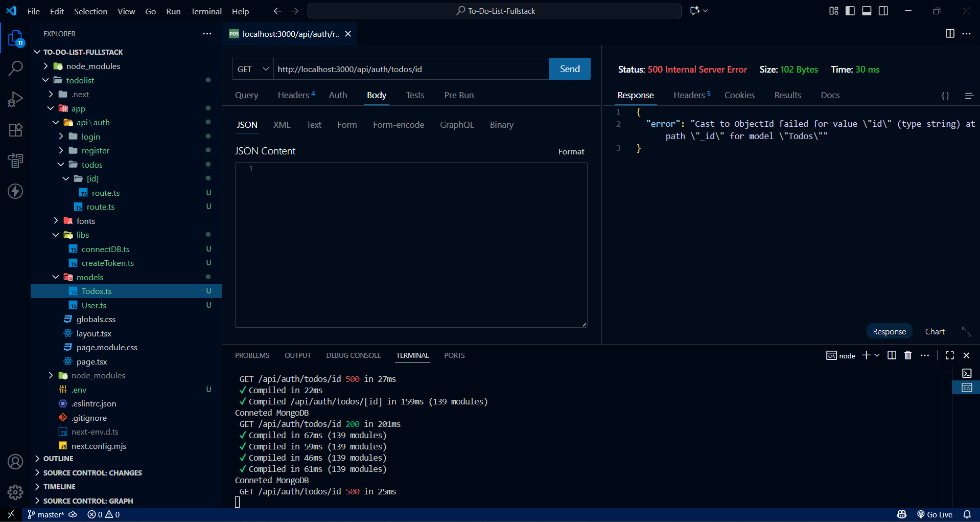
Task: Open the Search view in activity bar
Action: point(15,68)
